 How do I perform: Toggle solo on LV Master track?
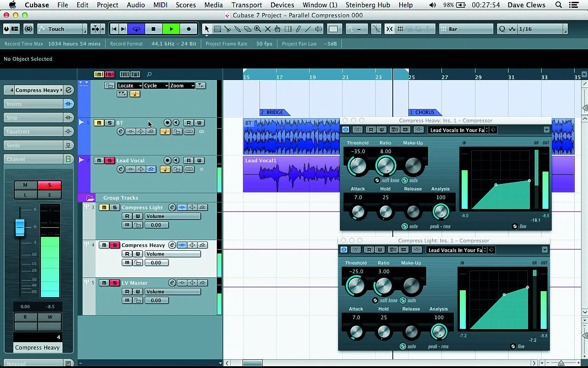coord(115,283)
